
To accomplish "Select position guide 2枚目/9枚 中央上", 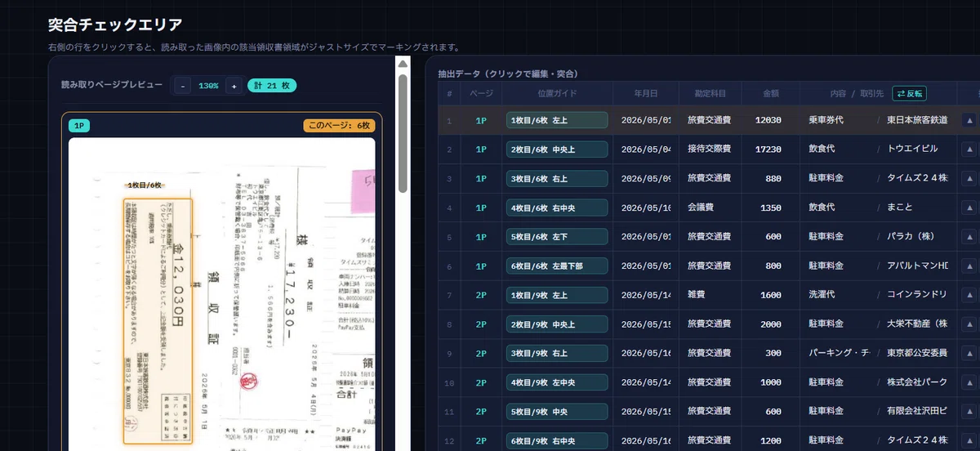I will [x=557, y=324].
